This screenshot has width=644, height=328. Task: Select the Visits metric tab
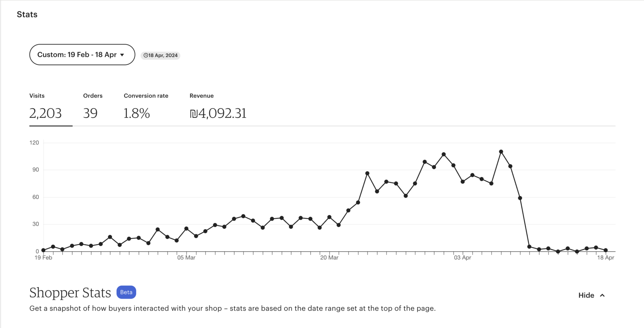tap(46, 108)
